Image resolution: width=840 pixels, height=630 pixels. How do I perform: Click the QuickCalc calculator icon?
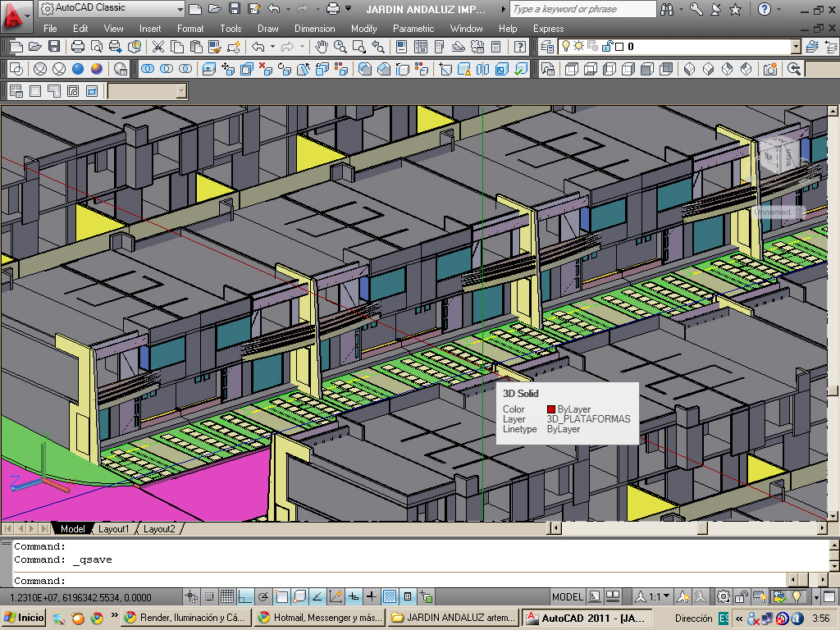tap(495, 47)
